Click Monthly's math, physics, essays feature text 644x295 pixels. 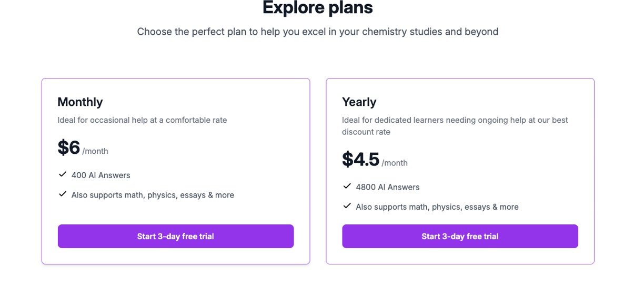click(x=153, y=195)
